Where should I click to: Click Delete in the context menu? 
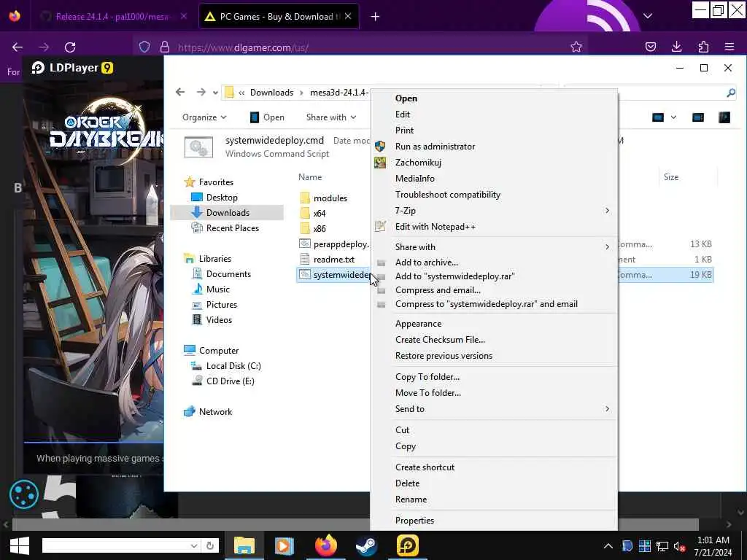click(407, 483)
